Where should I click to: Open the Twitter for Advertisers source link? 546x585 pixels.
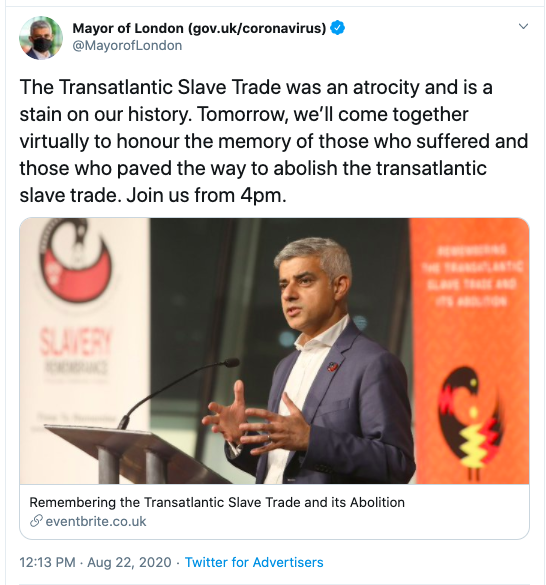pyautogui.click(x=254, y=562)
